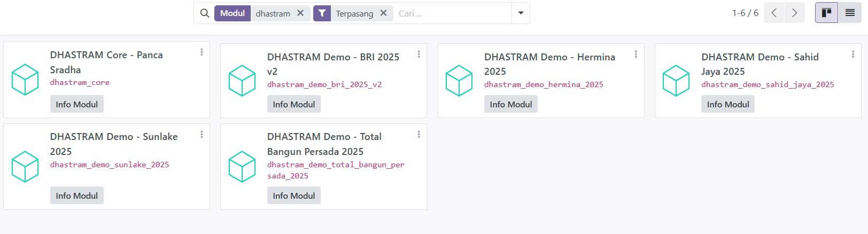Click the Modul facet label
868x234 pixels.
232,13
